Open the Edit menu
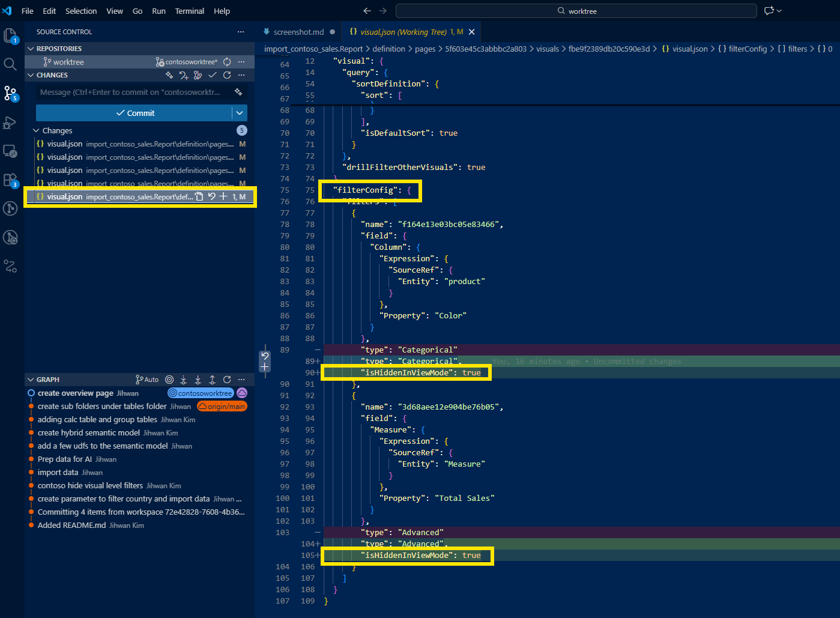The image size is (840, 618). coord(49,11)
